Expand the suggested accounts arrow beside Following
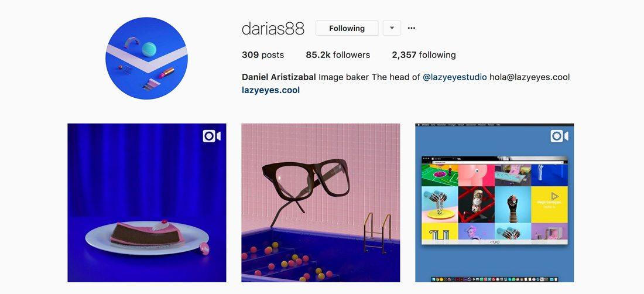 pos(392,28)
